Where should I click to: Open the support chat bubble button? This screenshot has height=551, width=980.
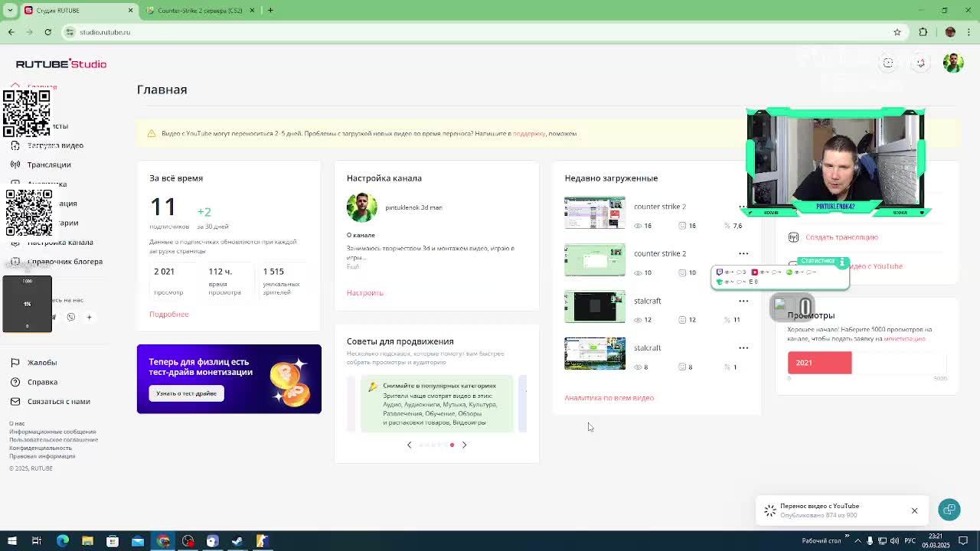click(949, 510)
